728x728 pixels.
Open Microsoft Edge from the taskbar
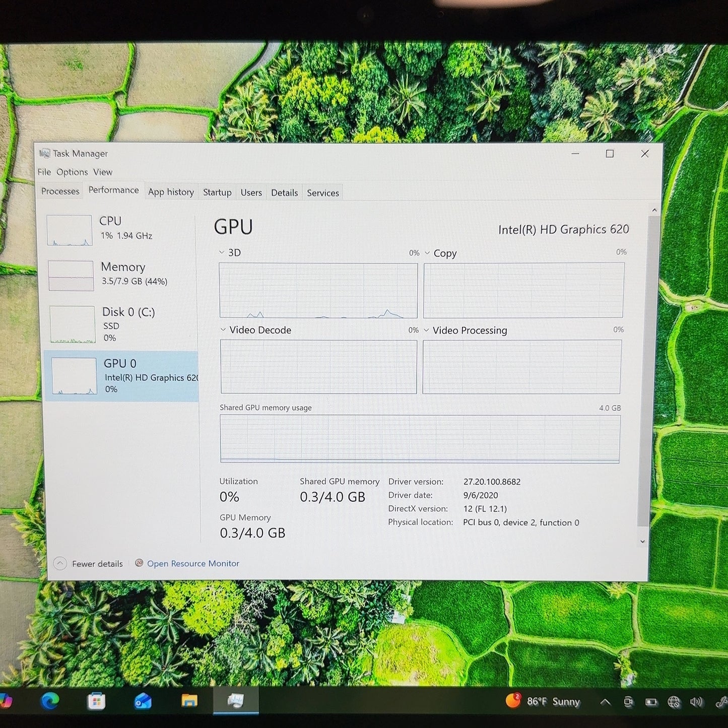pyautogui.click(x=50, y=701)
